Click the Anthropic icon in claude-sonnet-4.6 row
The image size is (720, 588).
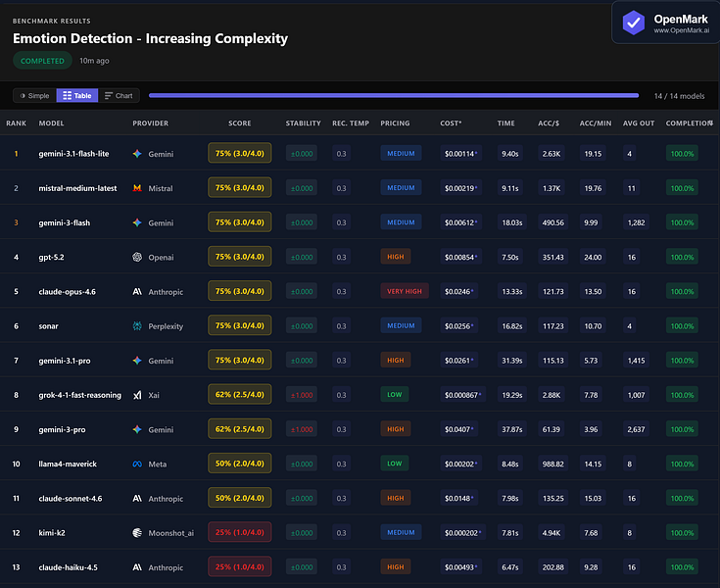(137, 498)
